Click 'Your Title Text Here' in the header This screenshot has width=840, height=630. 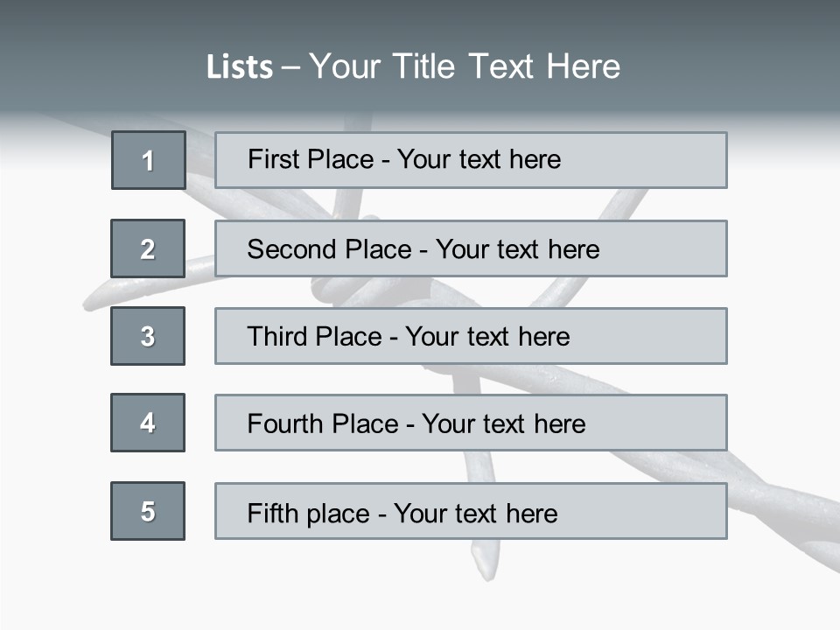[465, 66]
